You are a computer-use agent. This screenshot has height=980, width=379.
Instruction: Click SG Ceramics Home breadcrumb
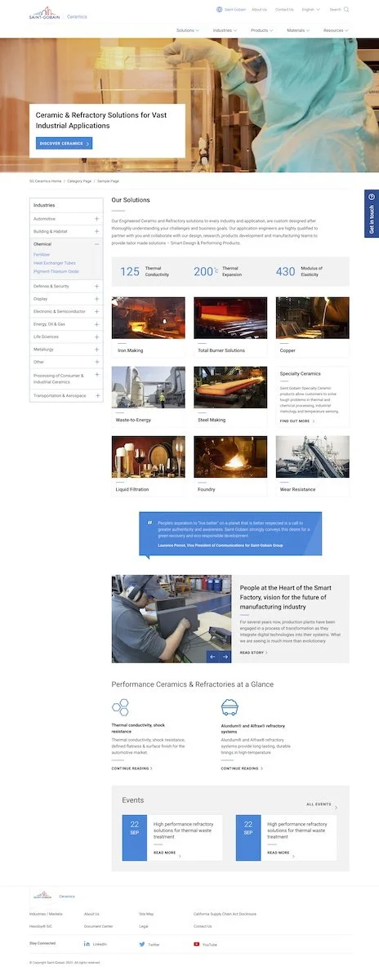(x=45, y=181)
